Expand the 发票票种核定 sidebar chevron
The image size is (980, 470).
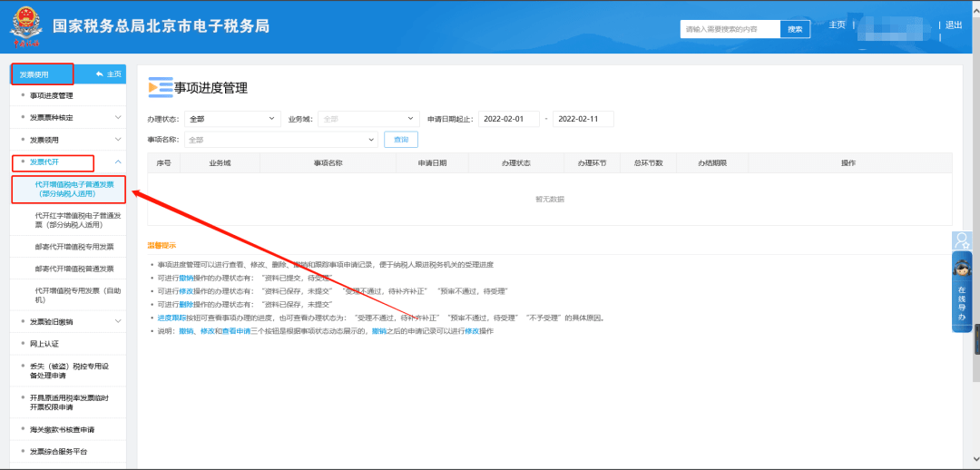(118, 117)
